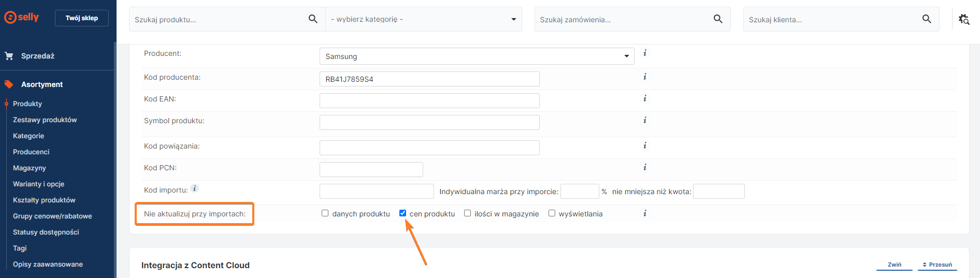Click the Kod EAN input field
This screenshot has height=278, width=980.
tap(429, 100)
